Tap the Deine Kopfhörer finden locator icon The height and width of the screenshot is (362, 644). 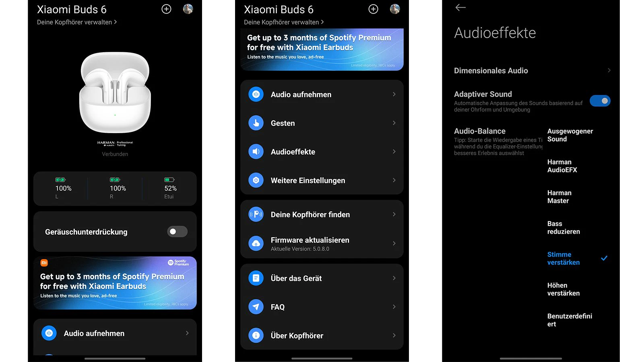tap(256, 214)
